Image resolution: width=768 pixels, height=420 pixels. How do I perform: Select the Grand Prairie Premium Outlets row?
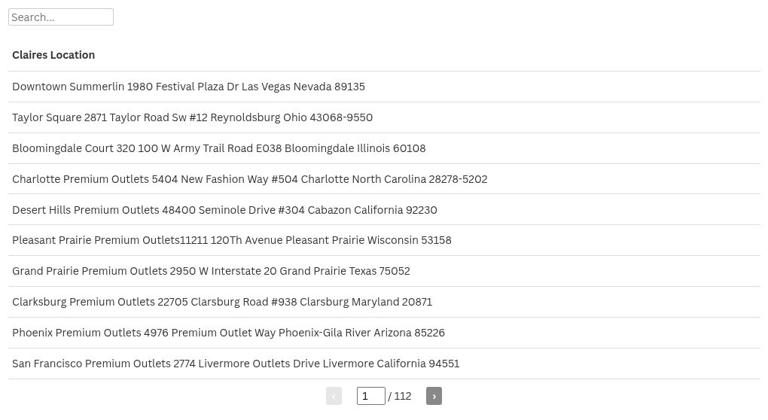click(x=384, y=271)
